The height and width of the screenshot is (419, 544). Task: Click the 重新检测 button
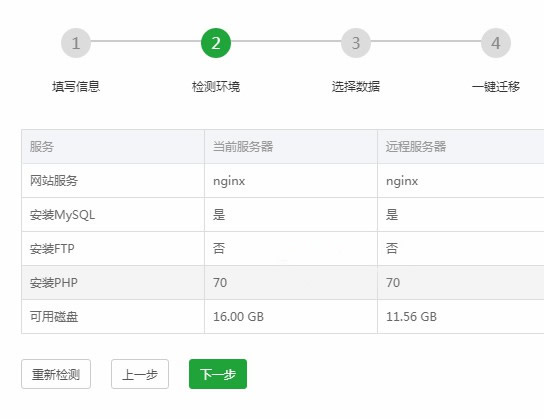[56, 374]
